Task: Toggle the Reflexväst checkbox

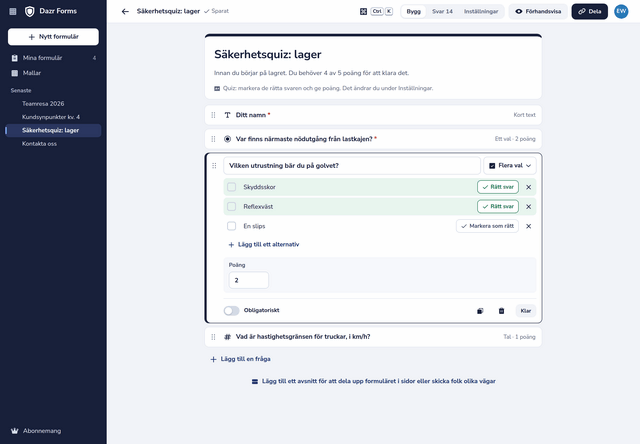Action: point(231,206)
